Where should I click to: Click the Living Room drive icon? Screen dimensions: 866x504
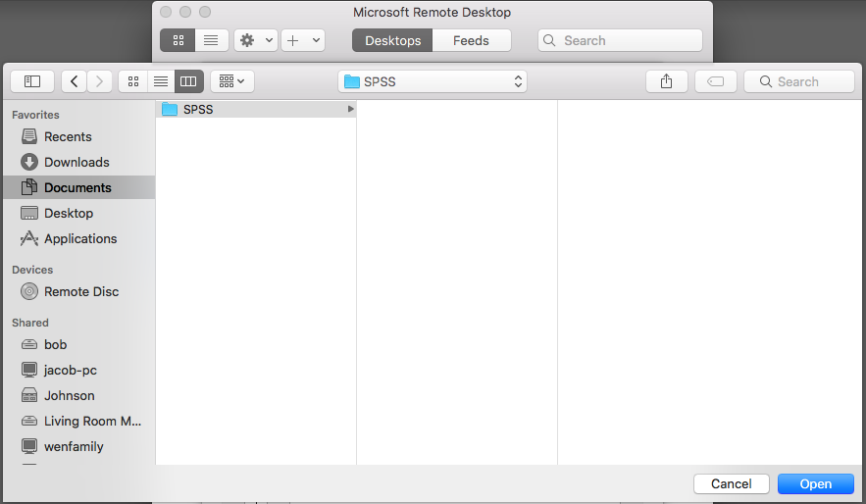(29, 421)
